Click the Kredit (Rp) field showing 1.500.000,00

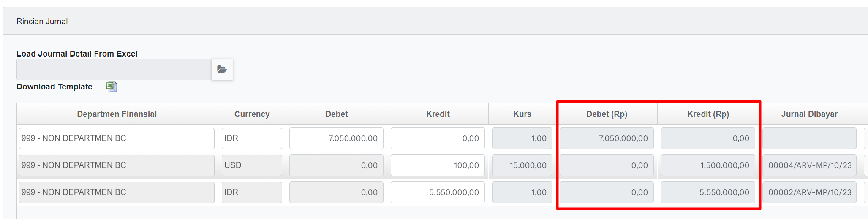(708, 165)
